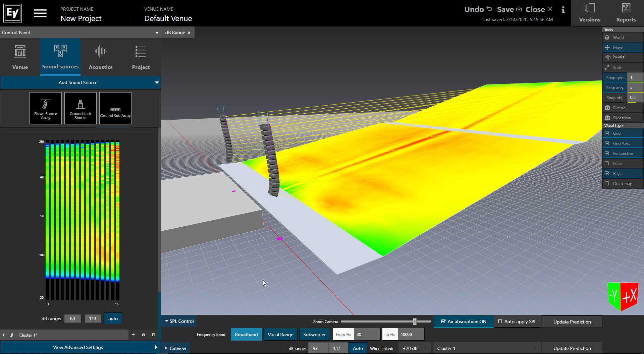This screenshot has width=644, height=354.
Task: Open the Versions panel
Action: coord(589,13)
